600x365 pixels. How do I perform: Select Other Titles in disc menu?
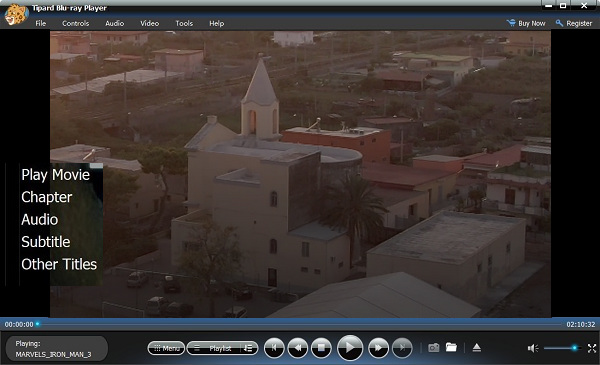pos(59,264)
